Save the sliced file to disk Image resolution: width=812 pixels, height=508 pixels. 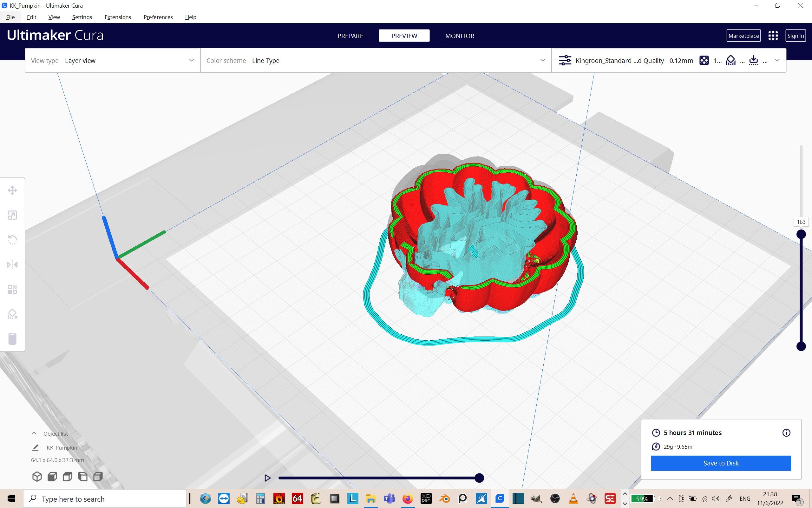coord(721,463)
